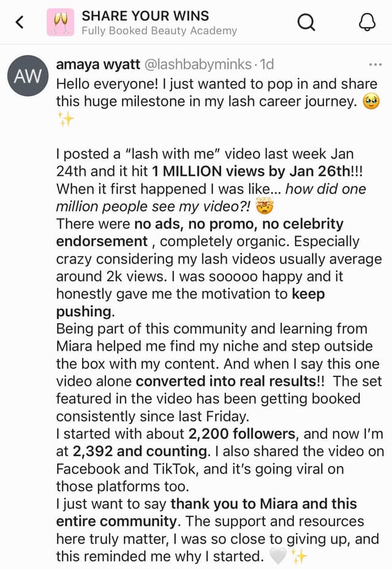This screenshot has width=392, height=569.
Task: Tap the champagne glasses group icon
Action: point(60,23)
